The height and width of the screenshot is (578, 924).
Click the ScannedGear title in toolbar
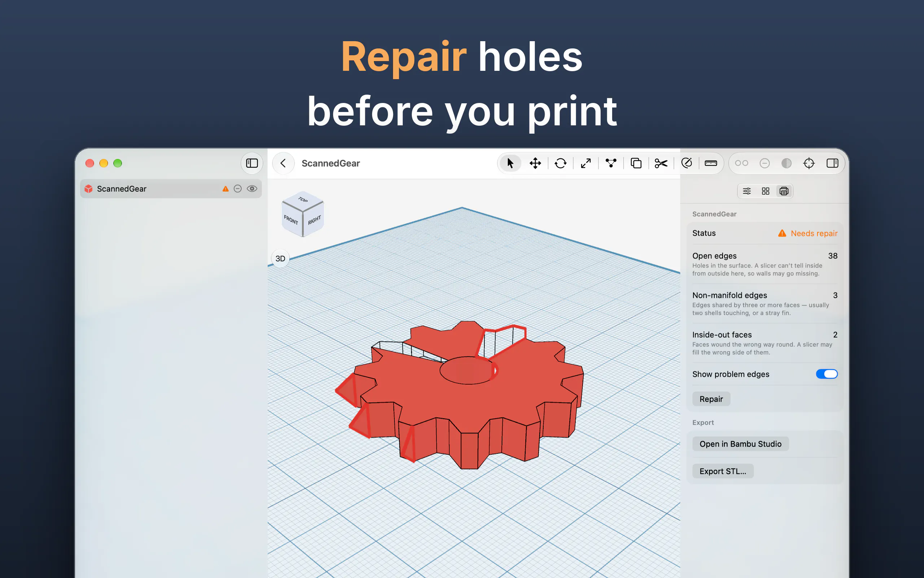pos(331,163)
